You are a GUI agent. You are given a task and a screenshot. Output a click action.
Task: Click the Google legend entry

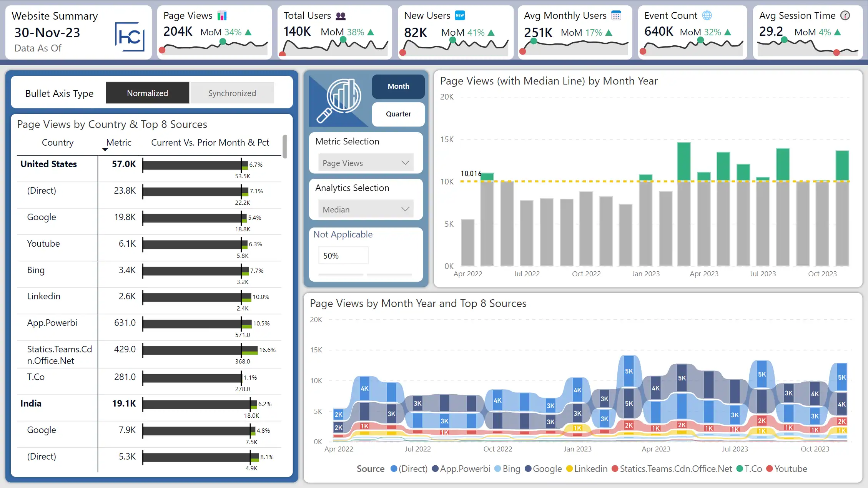tap(543, 469)
